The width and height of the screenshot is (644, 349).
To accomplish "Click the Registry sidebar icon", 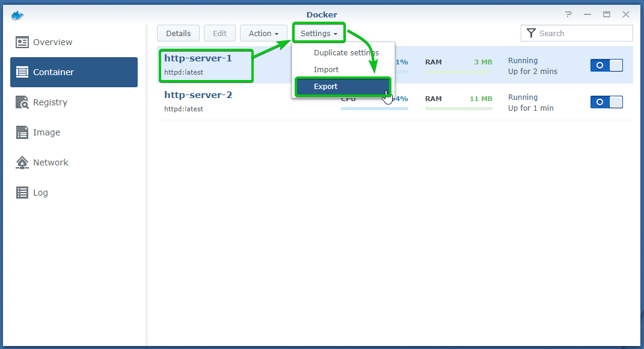I will point(22,102).
